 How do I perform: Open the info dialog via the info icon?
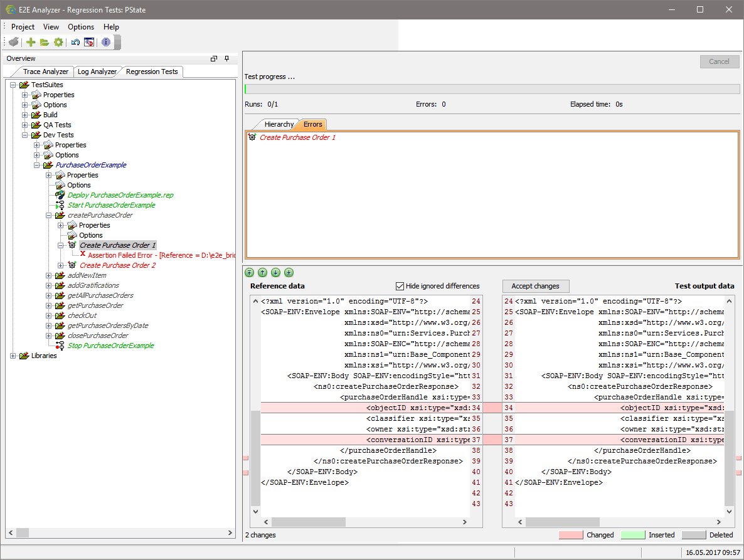pyautogui.click(x=105, y=41)
